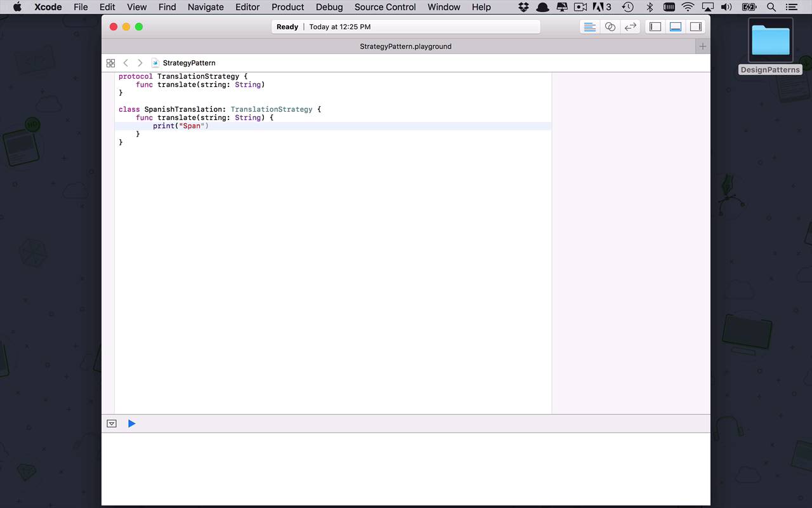The height and width of the screenshot is (508, 812).
Task: Open the Navigate menu
Action: pos(206,7)
